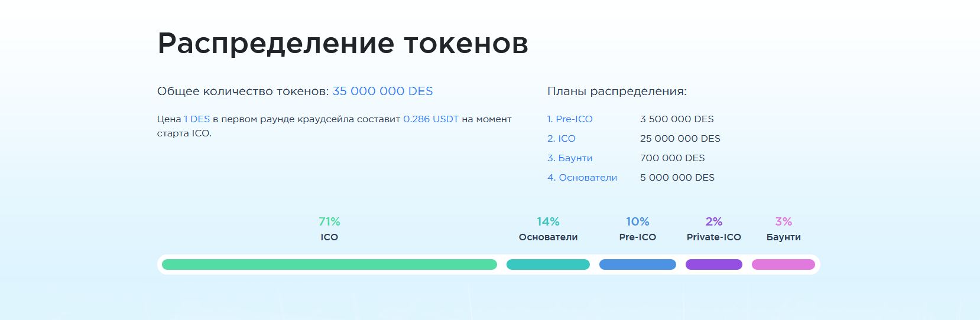
Task: Click the '71%' ICO percentage label
Action: (x=329, y=221)
